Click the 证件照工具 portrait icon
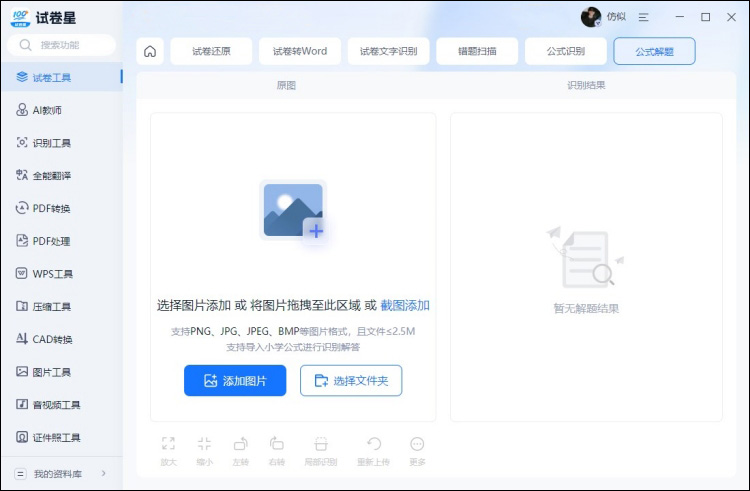 (22, 437)
